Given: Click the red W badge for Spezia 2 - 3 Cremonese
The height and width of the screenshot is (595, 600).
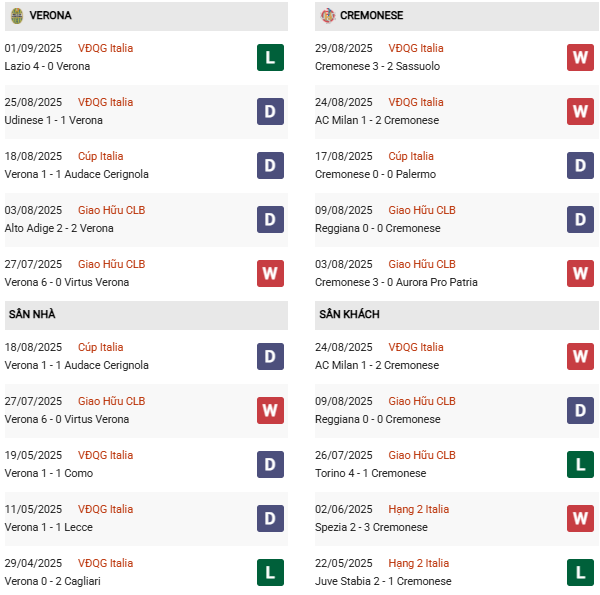Looking at the screenshot, I should 580,518.
